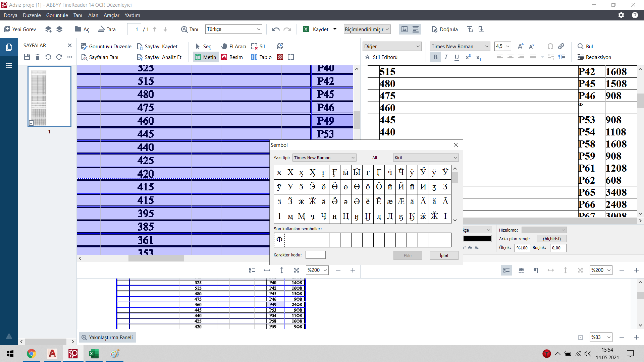Viewport: 644px width, 362px height.
Task: Click the black font color swatch
Action: 477,239
